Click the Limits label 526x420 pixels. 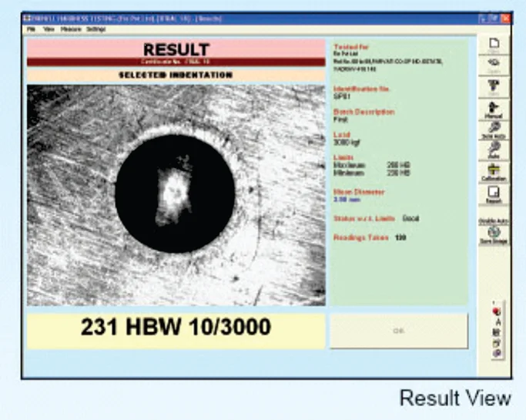(x=343, y=157)
